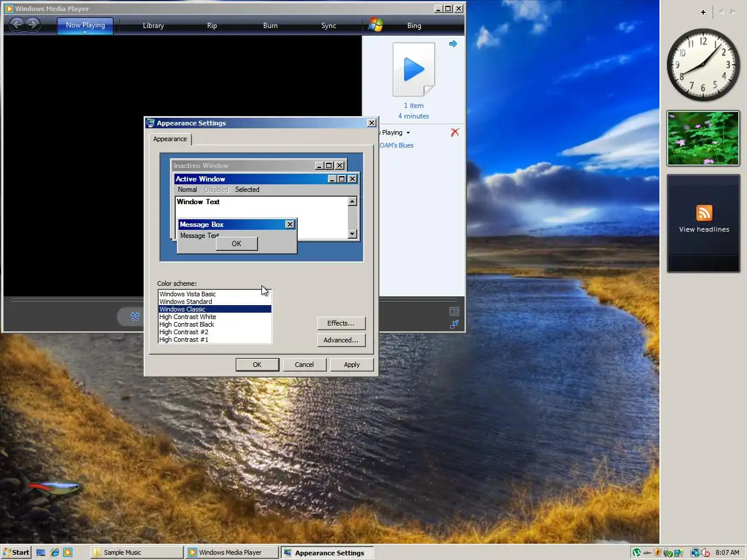The image size is (747, 560).
Task: Click the Effects... button
Action: click(x=341, y=323)
